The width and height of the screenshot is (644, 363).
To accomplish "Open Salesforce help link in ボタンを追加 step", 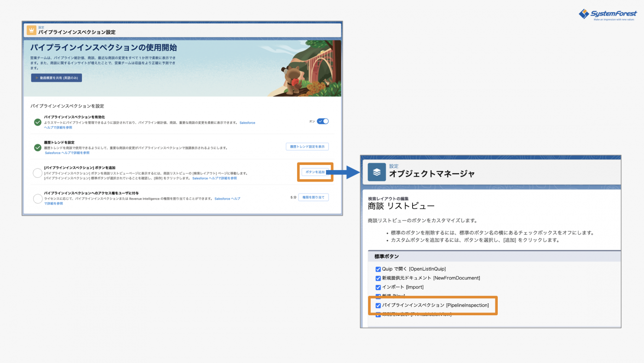I will pos(214,178).
